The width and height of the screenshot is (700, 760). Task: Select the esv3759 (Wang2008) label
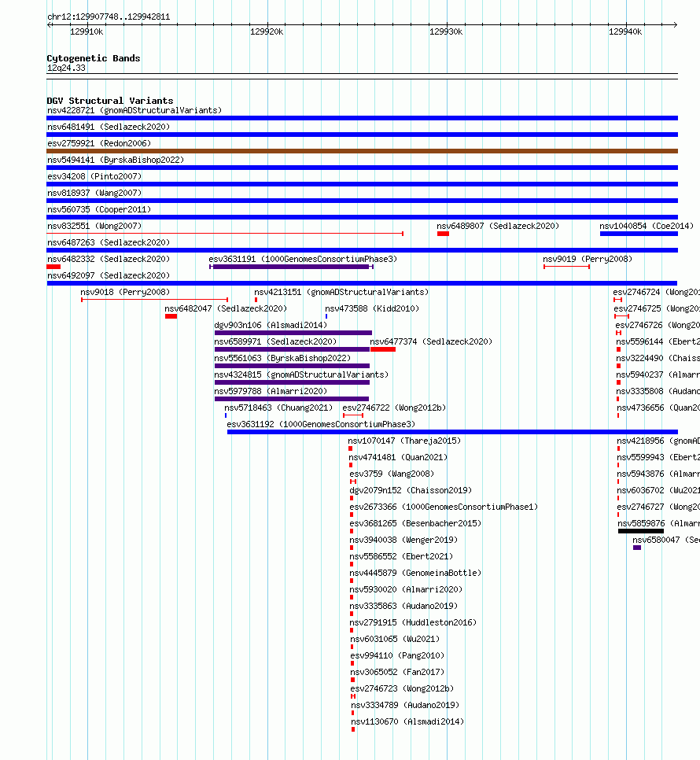392,474
